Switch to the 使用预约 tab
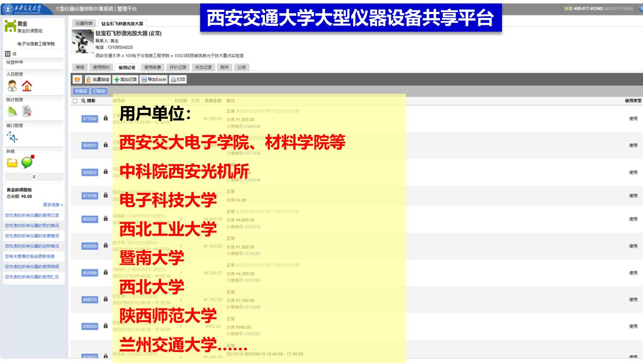The height and width of the screenshot is (364, 643). click(x=102, y=67)
